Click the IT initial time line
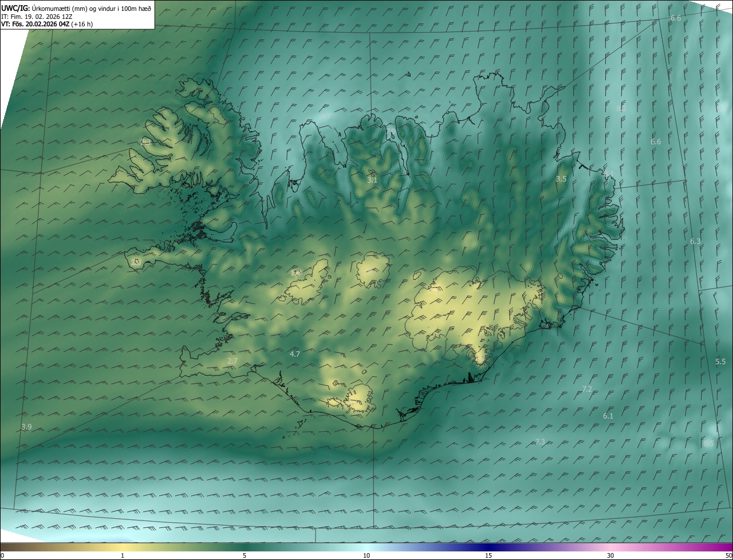The image size is (733, 560). click(37, 16)
